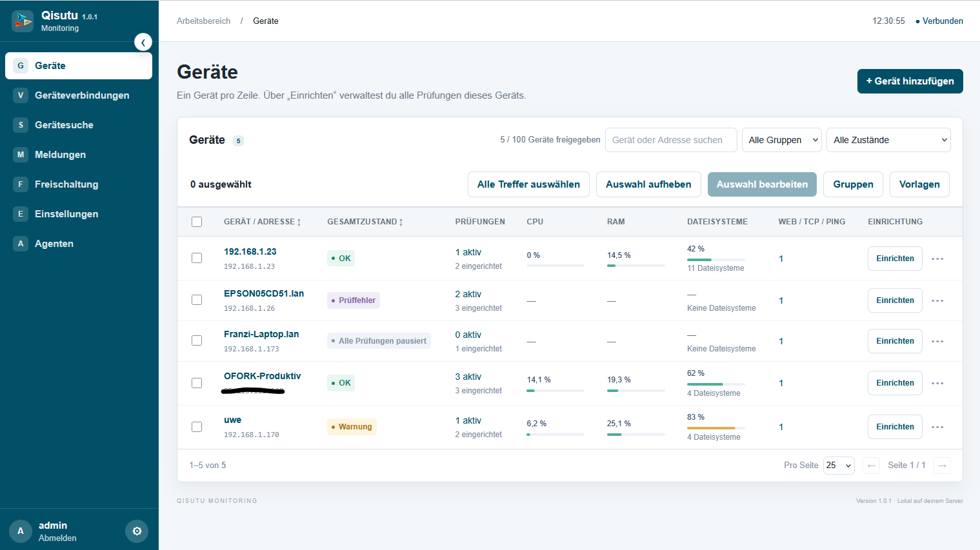Viewport: 980px width, 550px height.
Task: Click the Qisutu logo icon
Action: 23,21
